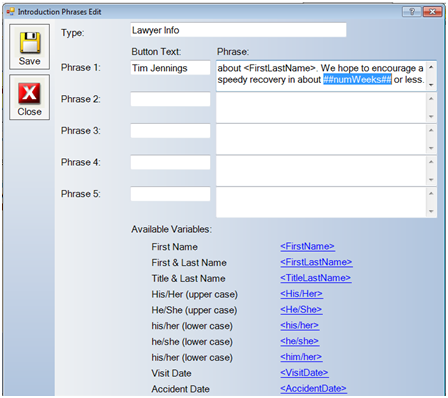
Task: Click the Type field containing Lawyer Info
Action: tap(238, 30)
